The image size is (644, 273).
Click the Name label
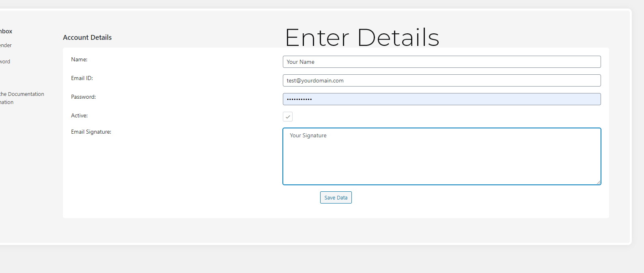(79, 59)
